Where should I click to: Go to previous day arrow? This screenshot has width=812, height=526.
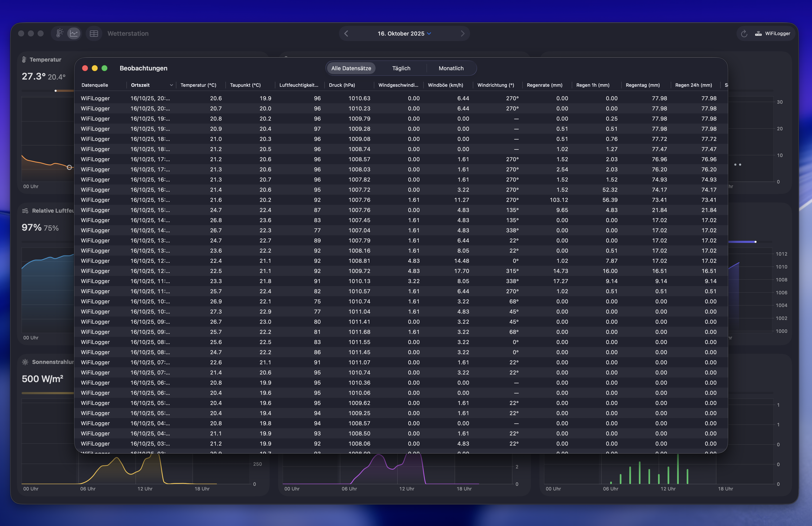tap(346, 33)
